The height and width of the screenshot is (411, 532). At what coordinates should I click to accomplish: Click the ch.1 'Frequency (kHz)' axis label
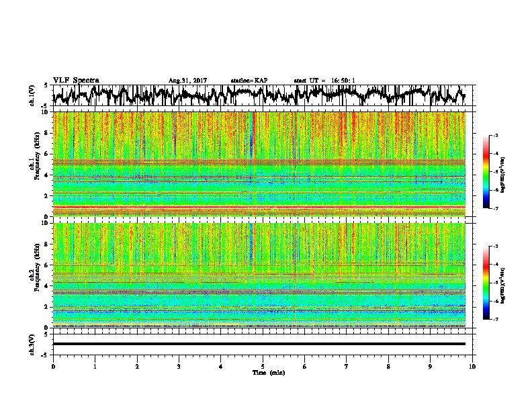37,156
